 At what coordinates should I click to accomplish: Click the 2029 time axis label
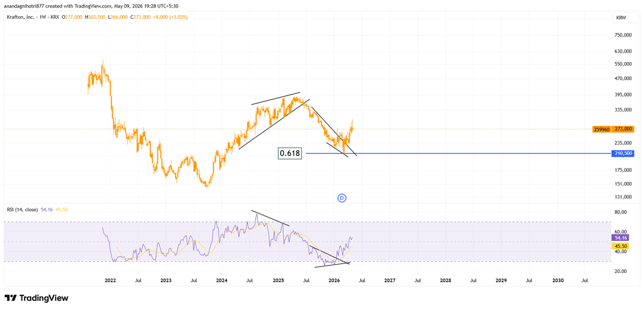tap(501, 281)
